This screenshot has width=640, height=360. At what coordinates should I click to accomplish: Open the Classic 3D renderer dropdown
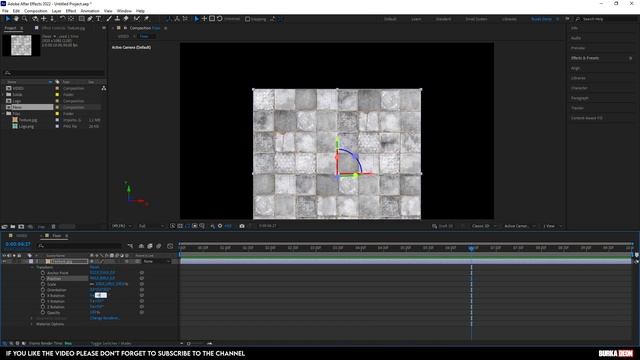[x=484, y=226]
